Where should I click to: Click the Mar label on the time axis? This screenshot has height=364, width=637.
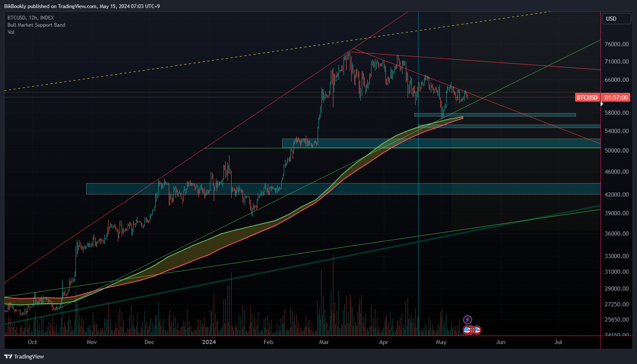[x=324, y=342]
